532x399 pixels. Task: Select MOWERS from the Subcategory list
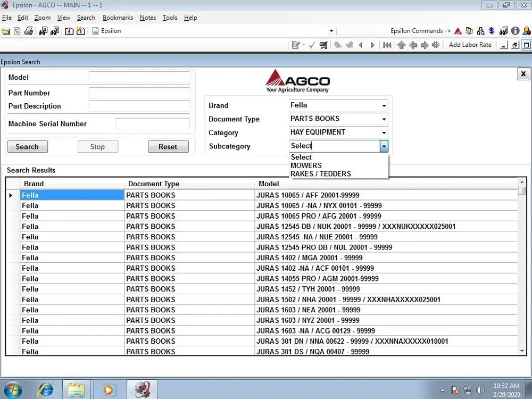(306, 165)
